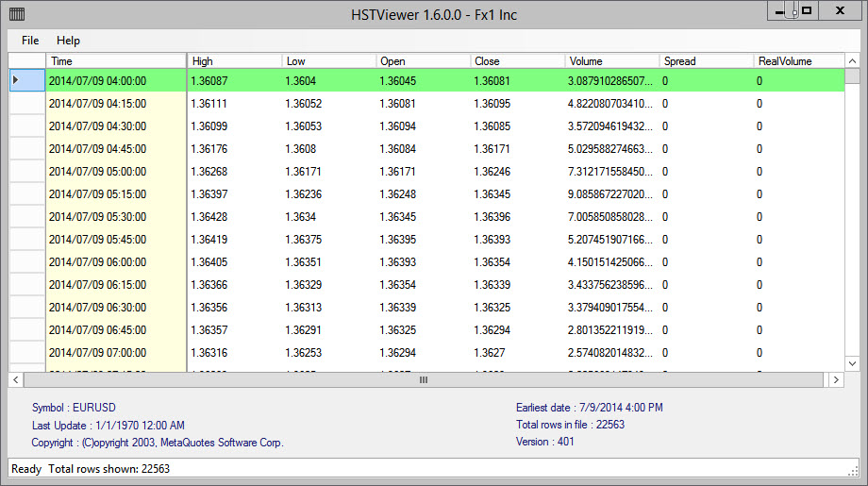Click Volume cell 2.801352211919...
Viewport: 868px width, 486px height.
coord(612,330)
